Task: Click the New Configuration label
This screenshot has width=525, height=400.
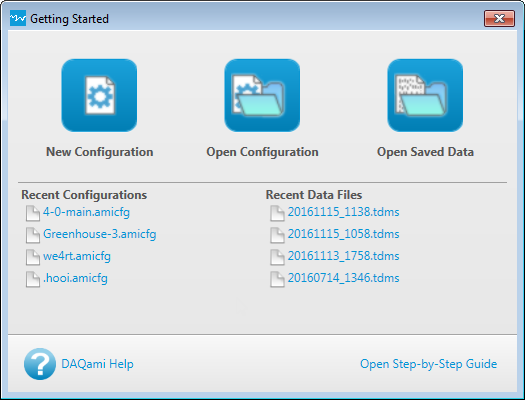Action: point(99,152)
